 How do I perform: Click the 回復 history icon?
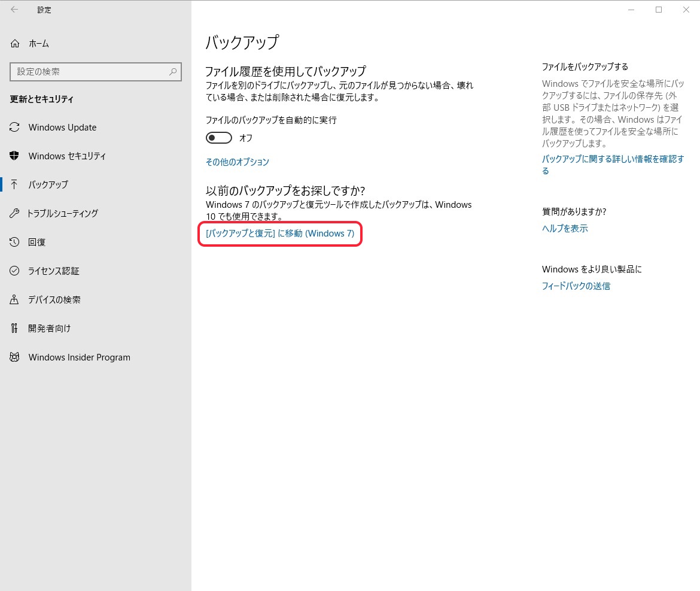click(15, 243)
